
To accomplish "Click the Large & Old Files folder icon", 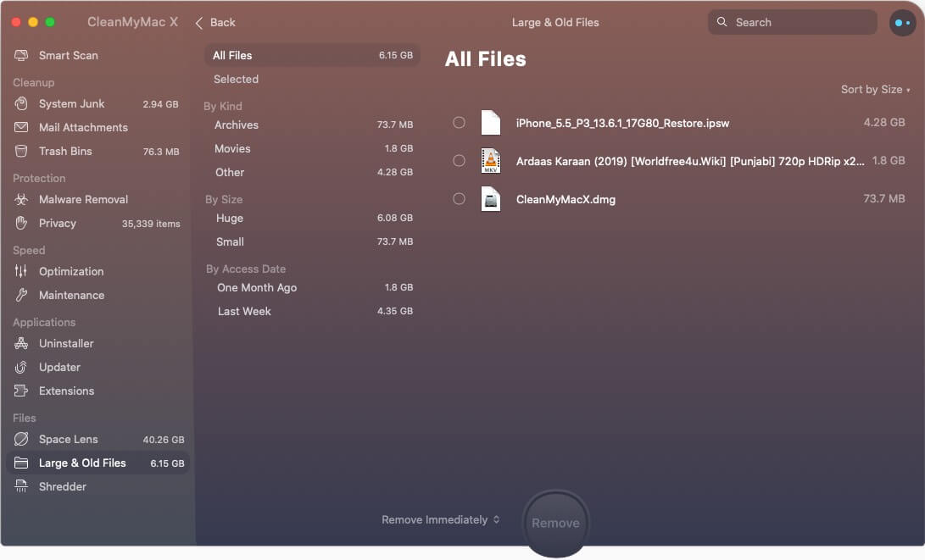I will [x=21, y=463].
